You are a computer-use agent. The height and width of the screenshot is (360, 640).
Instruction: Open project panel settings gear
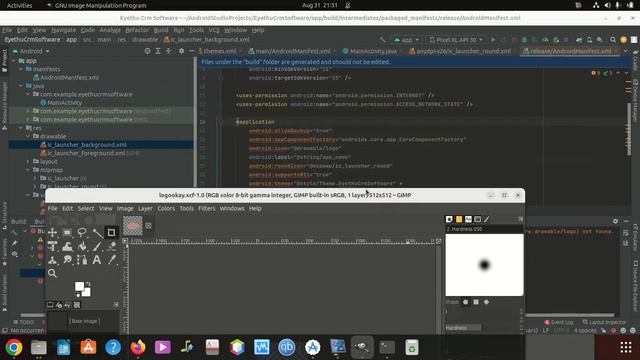tap(182, 51)
